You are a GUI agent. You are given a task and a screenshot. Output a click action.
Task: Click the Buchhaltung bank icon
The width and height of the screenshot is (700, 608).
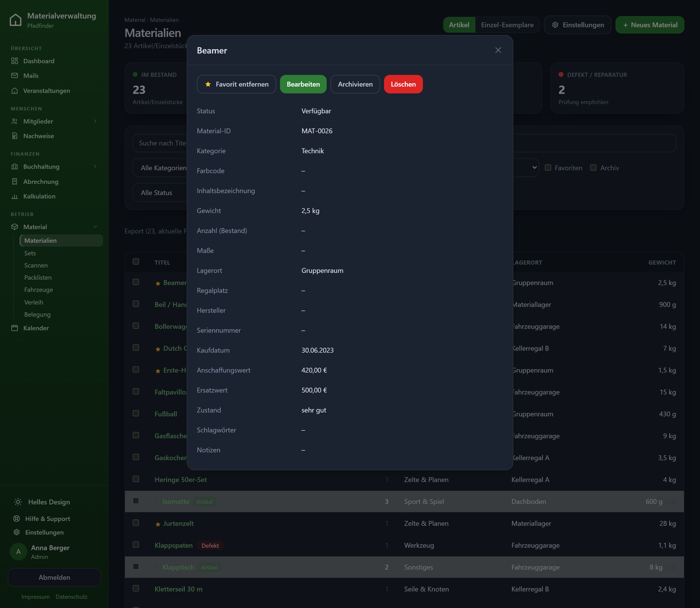(x=15, y=166)
